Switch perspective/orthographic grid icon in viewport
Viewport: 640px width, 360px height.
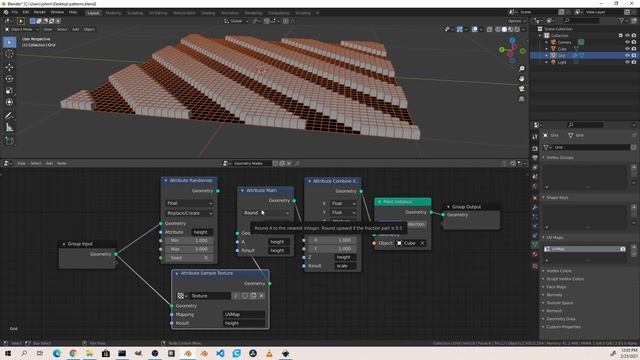tap(522, 99)
